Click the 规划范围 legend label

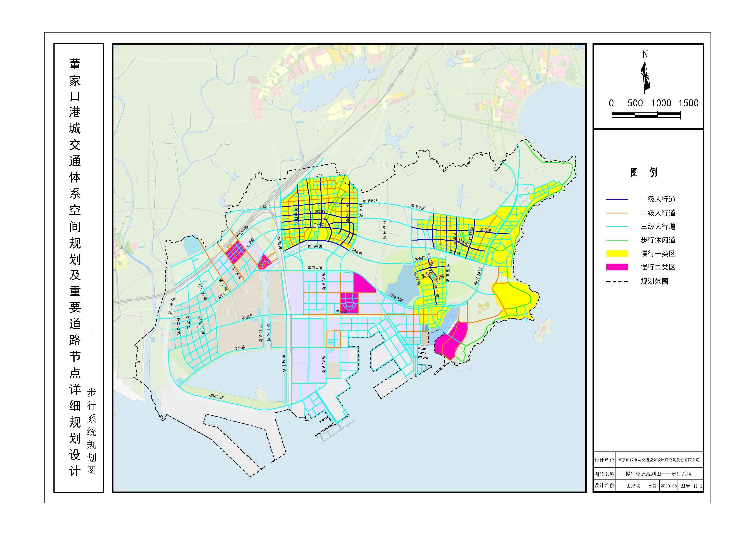tap(654, 281)
